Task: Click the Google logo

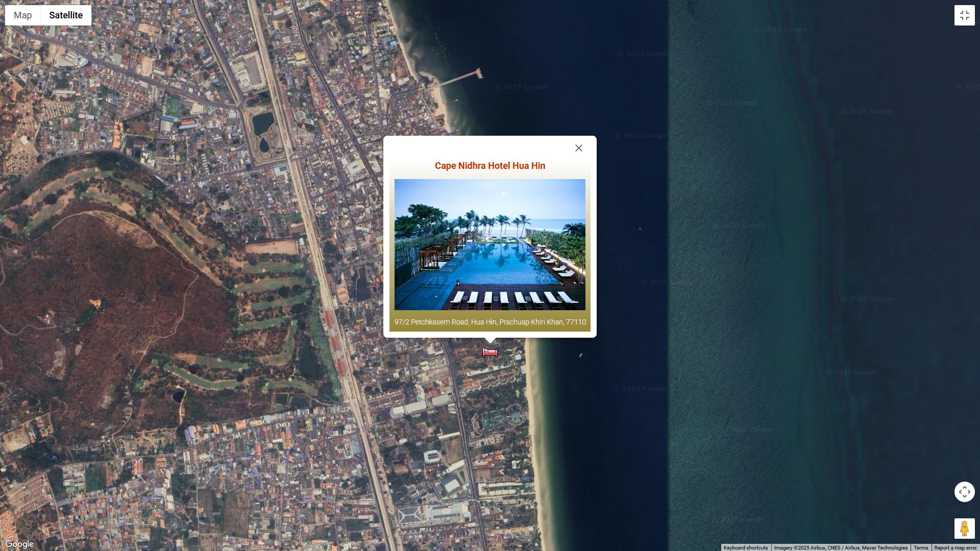Action: [19, 544]
